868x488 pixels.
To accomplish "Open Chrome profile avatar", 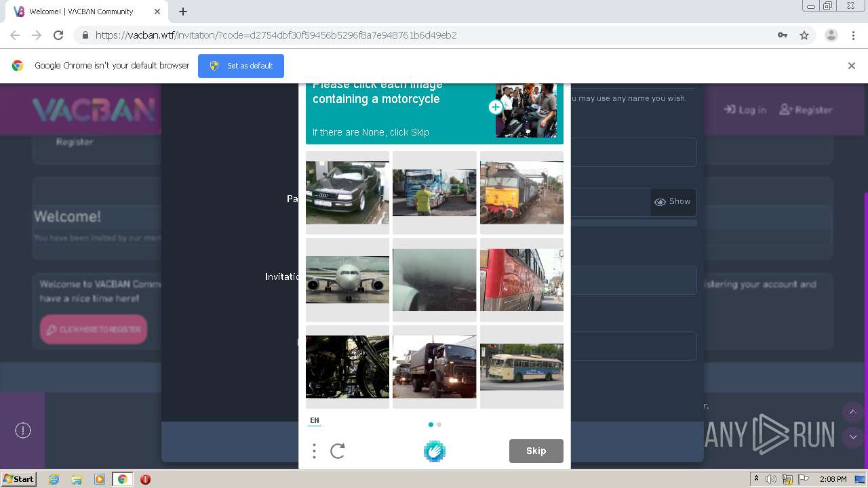I will [831, 35].
